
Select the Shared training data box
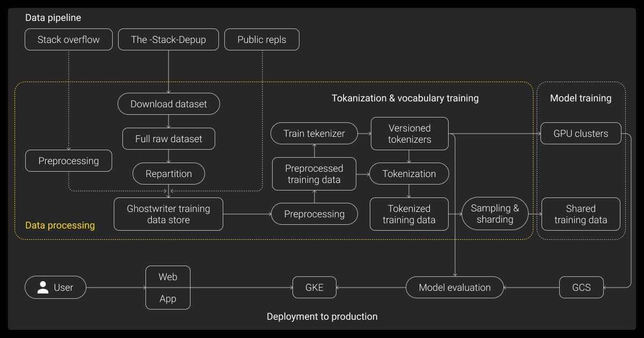point(581,214)
